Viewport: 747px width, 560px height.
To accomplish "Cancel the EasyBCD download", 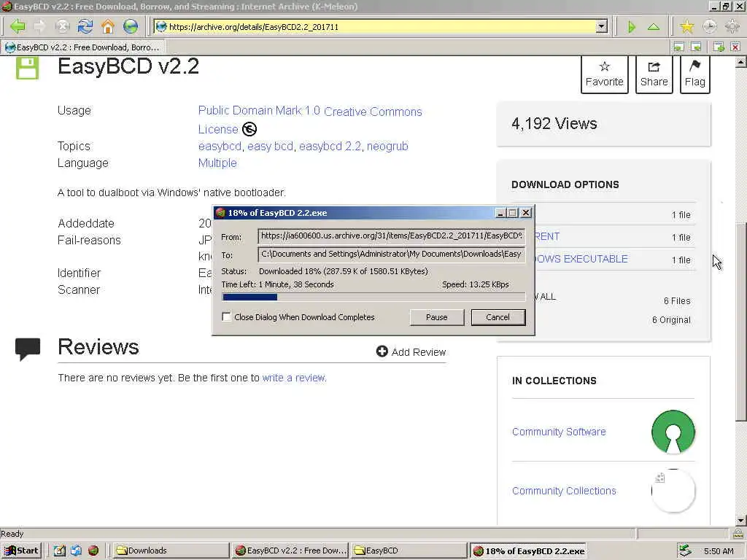I will (498, 317).
